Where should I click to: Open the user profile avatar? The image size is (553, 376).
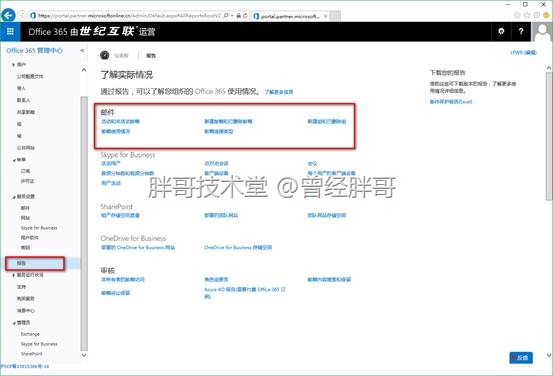point(542,32)
